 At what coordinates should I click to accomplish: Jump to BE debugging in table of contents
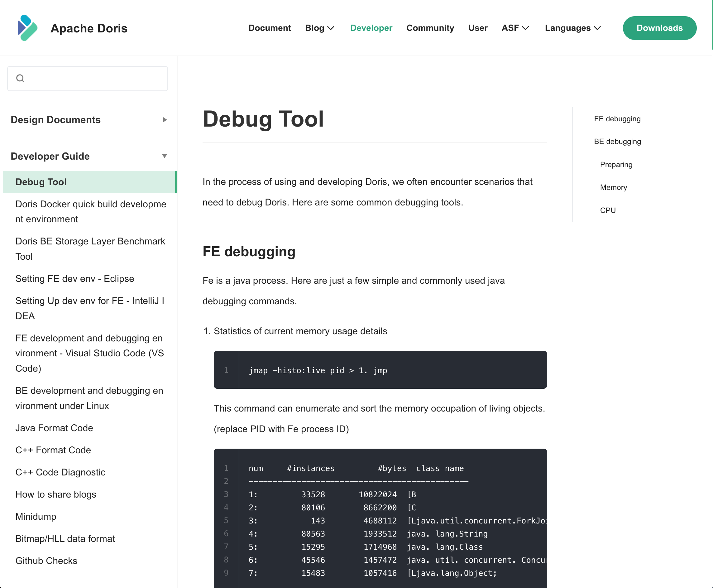(x=618, y=142)
